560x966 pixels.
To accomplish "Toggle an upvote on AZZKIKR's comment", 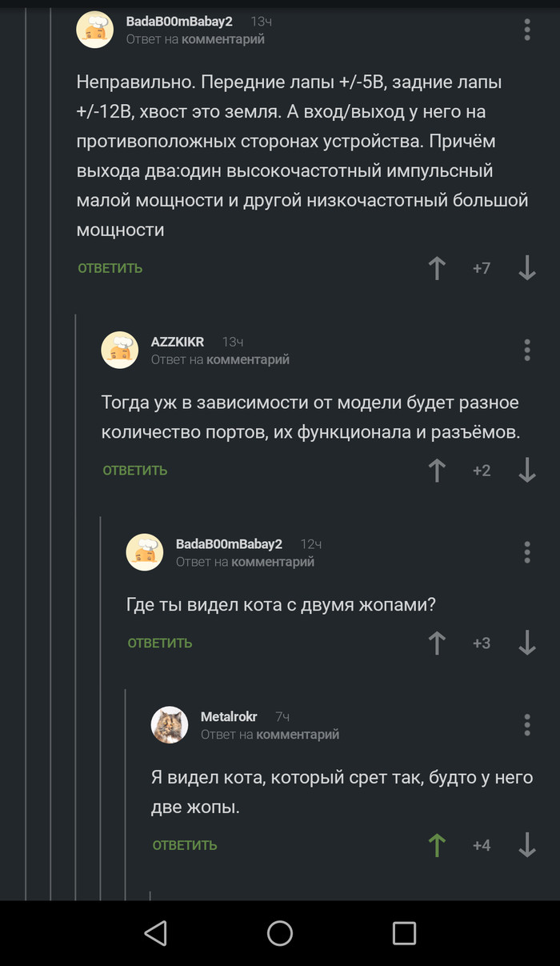I will pyautogui.click(x=436, y=470).
